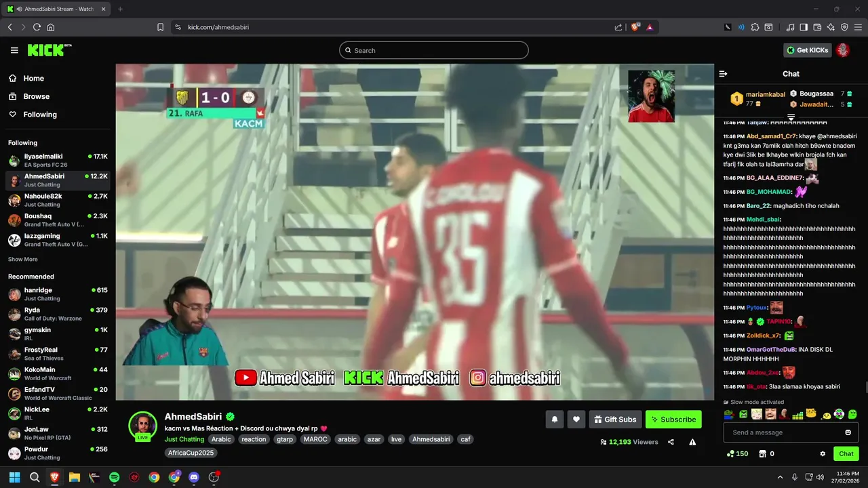This screenshot has height=488, width=868.
Task: Click the gtarp tag
Action: [285, 439]
